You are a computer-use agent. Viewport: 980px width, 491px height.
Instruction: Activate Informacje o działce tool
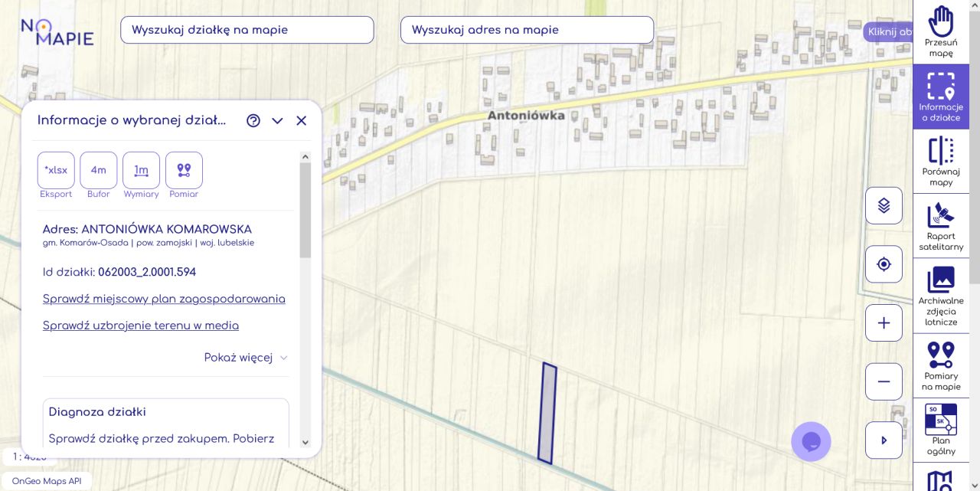940,97
